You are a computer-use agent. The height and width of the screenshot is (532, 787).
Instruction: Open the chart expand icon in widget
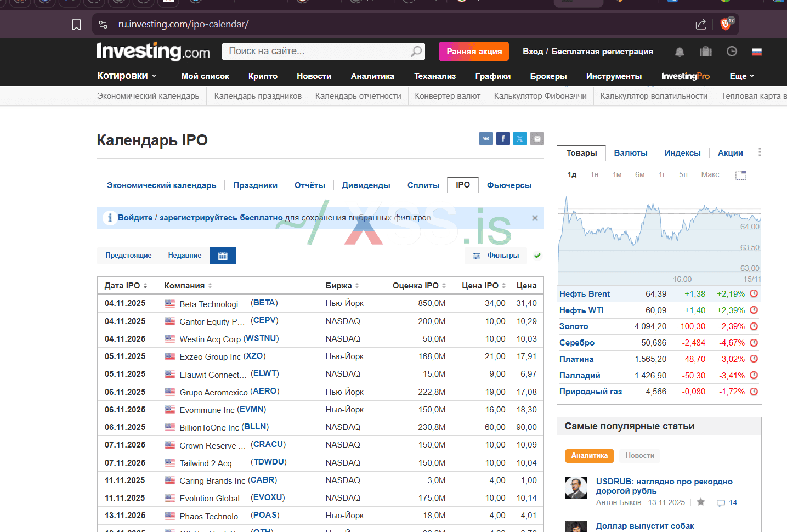(x=741, y=175)
